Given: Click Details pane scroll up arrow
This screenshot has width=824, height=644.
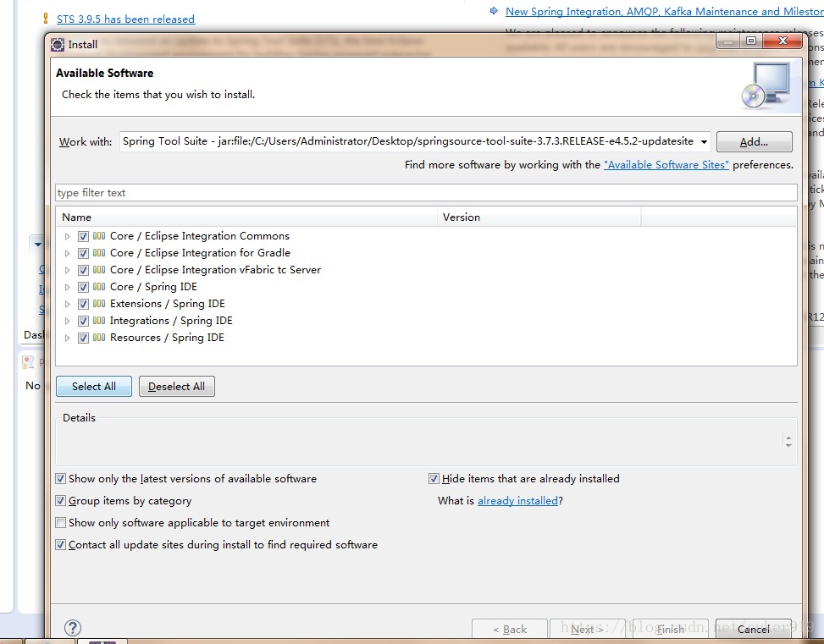Looking at the screenshot, I should pos(788,437).
